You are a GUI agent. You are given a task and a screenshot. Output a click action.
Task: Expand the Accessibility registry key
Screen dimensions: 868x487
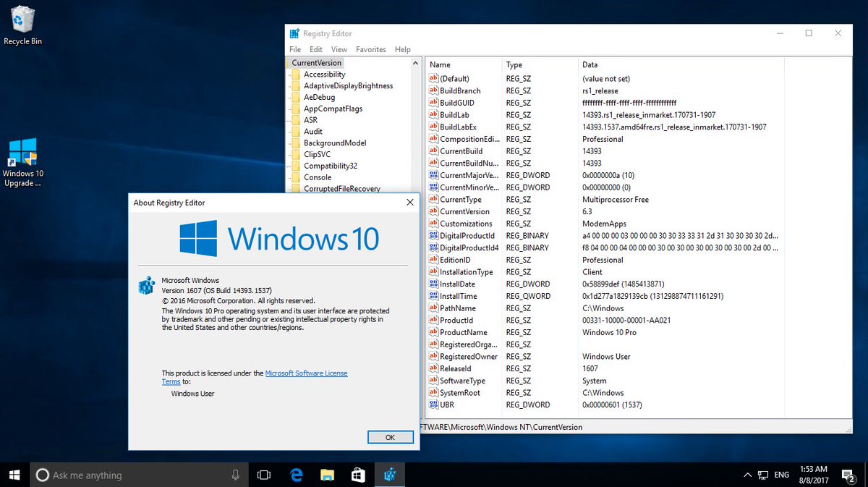290,74
